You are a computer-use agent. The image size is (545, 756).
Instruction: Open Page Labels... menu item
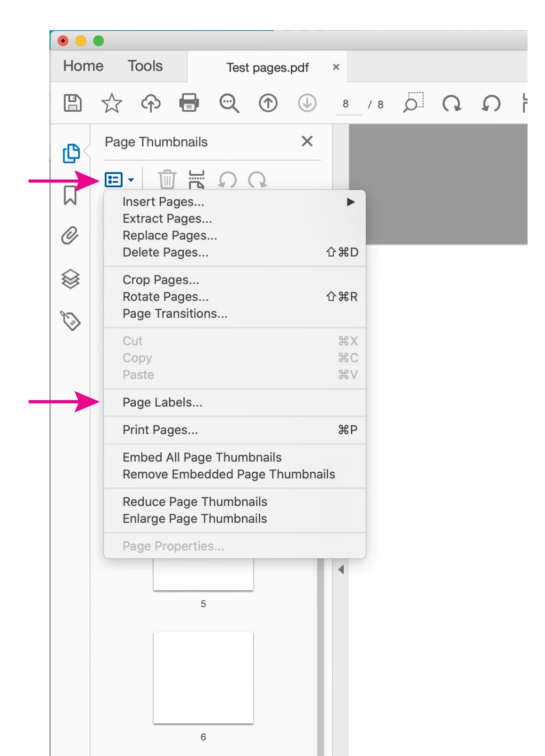click(x=235, y=403)
